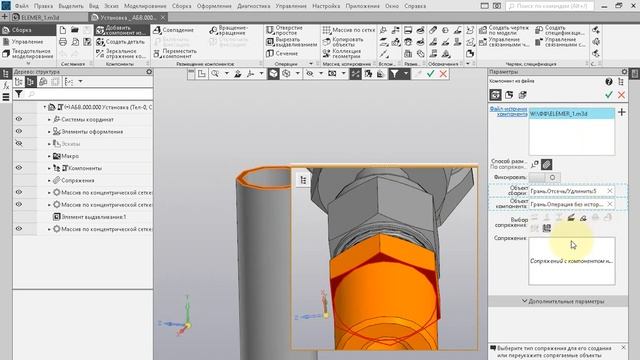Open the 'Моделирование' menu
This screenshot has height=360, width=640.
pos(145,6)
